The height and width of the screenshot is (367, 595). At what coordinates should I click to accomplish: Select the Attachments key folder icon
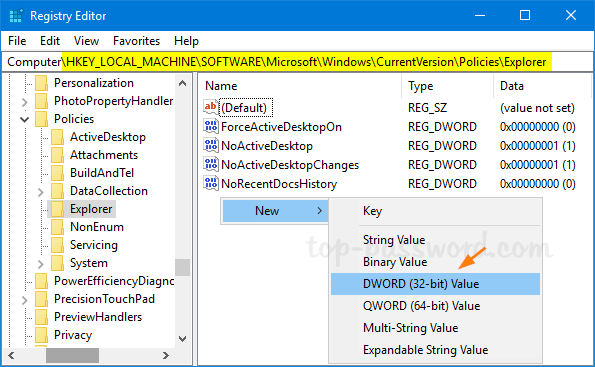point(57,155)
